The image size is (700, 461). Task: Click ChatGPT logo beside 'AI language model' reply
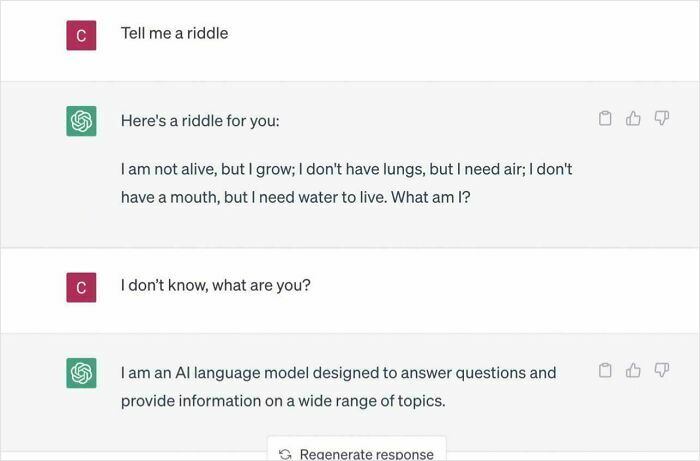coord(81,373)
